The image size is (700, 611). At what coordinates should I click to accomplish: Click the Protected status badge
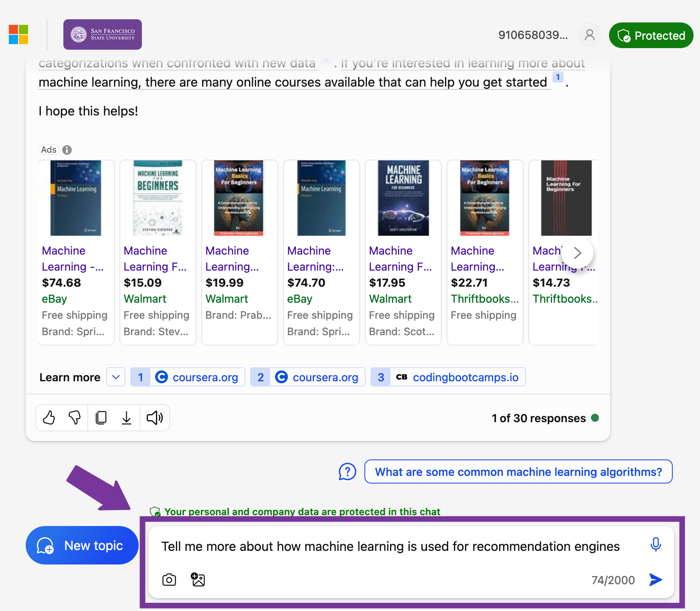tap(651, 35)
